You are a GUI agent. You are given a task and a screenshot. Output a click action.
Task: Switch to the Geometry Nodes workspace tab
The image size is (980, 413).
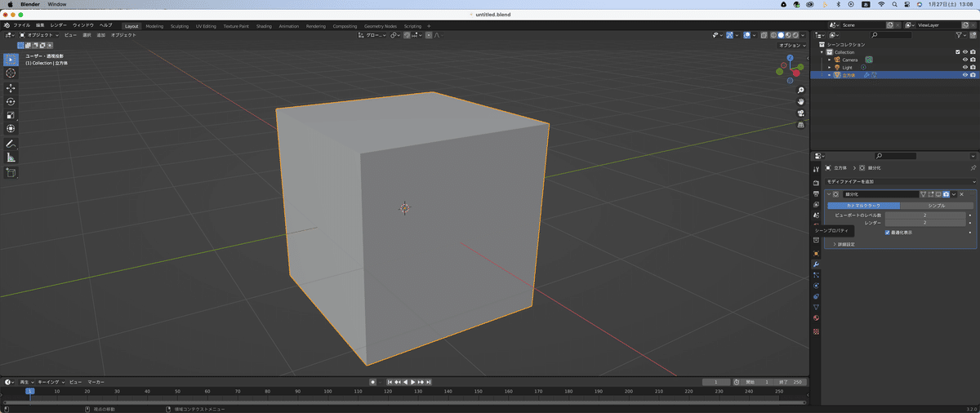tap(381, 26)
